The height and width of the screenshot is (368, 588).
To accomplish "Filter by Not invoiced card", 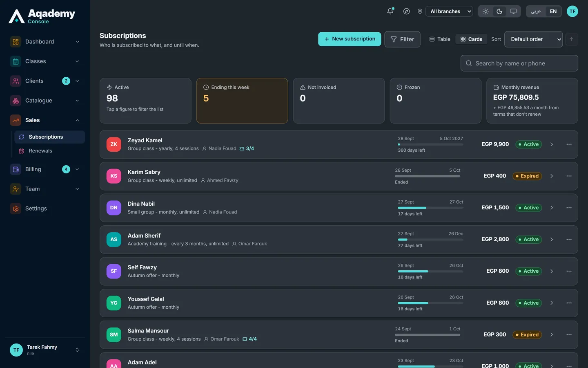I will pyautogui.click(x=339, y=101).
